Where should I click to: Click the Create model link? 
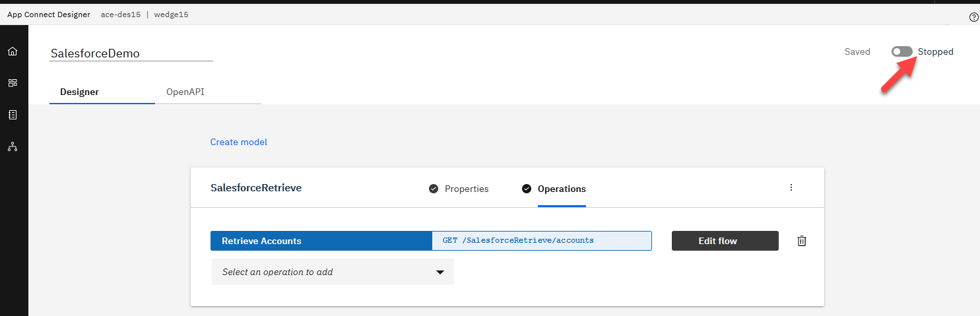click(239, 142)
